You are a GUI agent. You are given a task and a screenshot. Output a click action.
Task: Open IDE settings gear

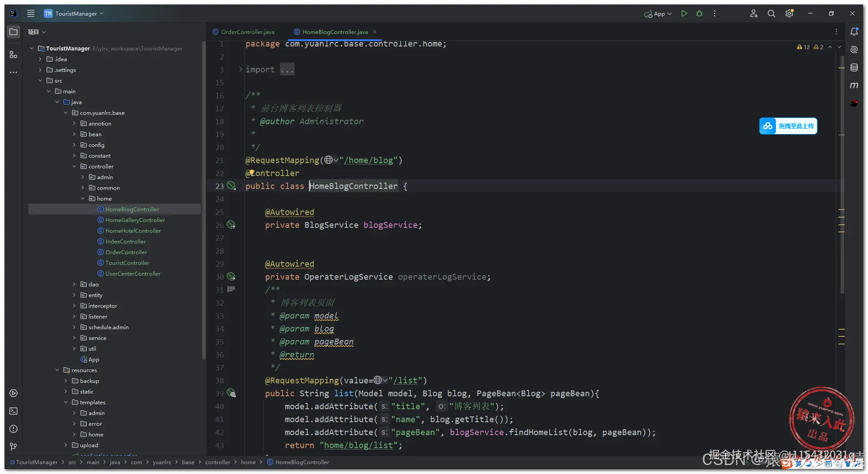[789, 13]
